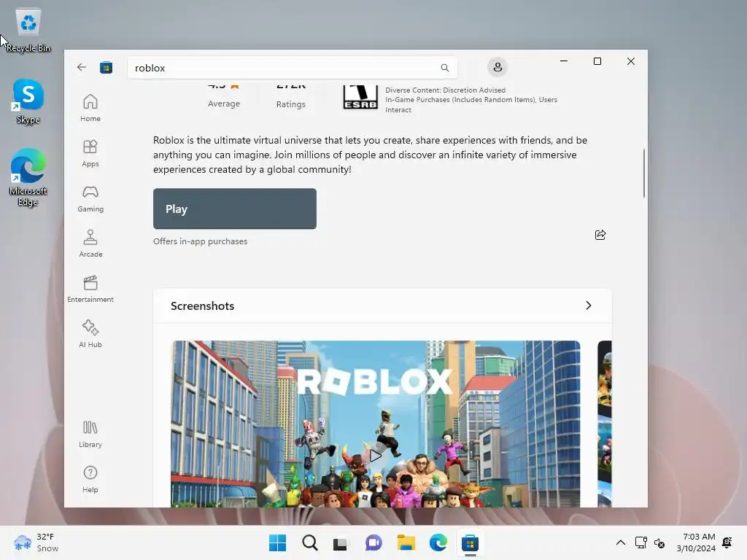Image resolution: width=747 pixels, height=560 pixels.
Task: Share Roblox using the share icon
Action: click(x=600, y=235)
